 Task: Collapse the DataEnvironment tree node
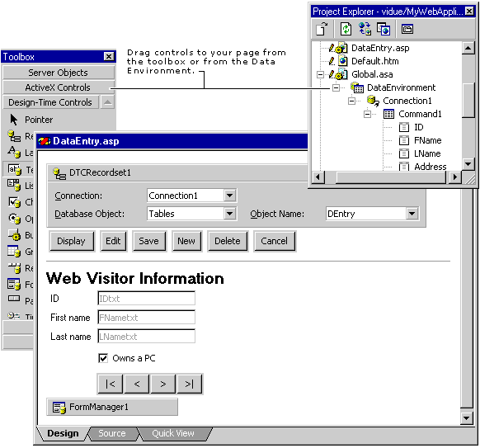tap(336, 88)
